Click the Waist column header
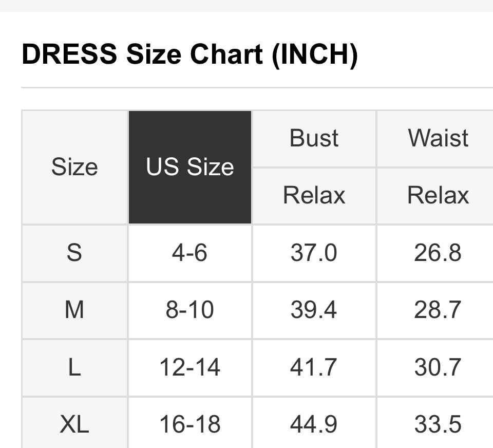 [x=438, y=138]
